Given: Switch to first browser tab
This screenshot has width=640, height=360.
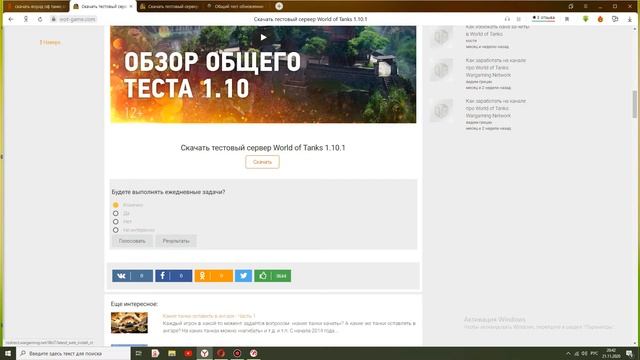Looking at the screenshot, I should 36,7.
